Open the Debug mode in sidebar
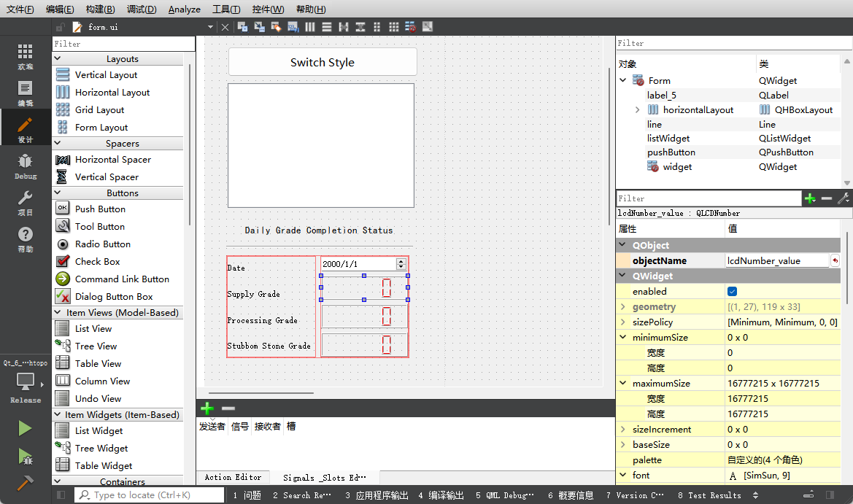 26,166
